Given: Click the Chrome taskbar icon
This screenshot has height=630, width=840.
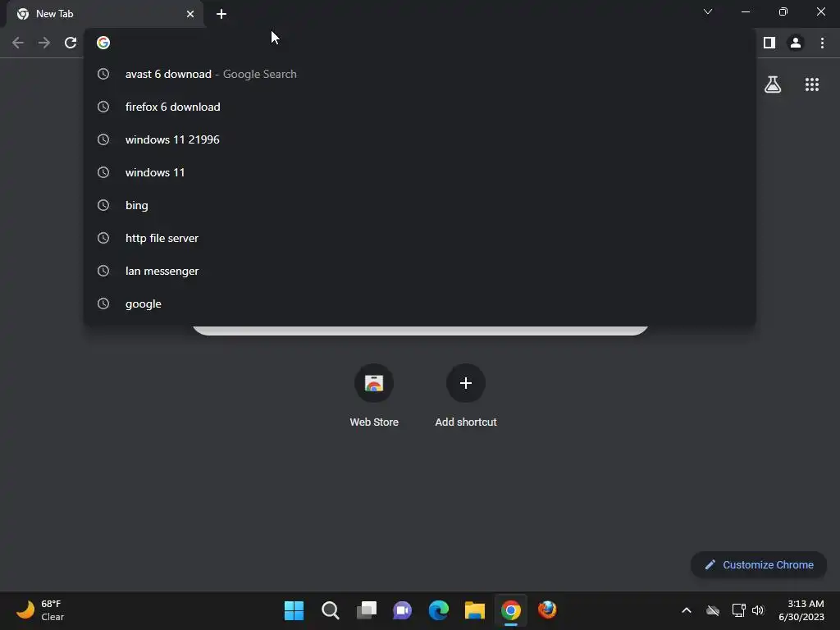Looking at the screenshot, I should [x=511, y=610].
